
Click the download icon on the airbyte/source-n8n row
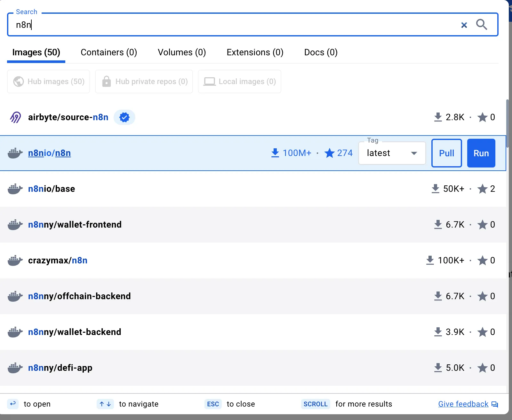[438, 117]
